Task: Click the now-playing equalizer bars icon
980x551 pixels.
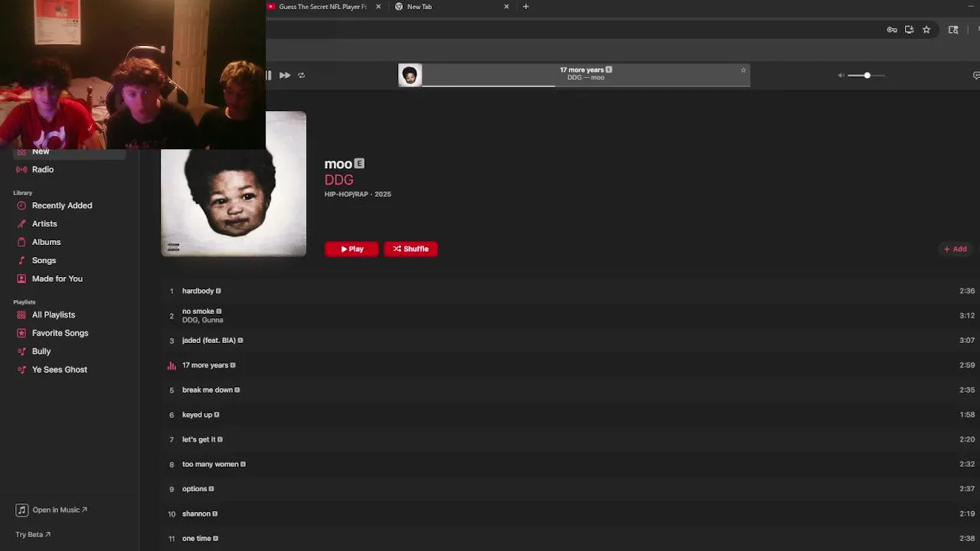Action: (x=171, y=365)
